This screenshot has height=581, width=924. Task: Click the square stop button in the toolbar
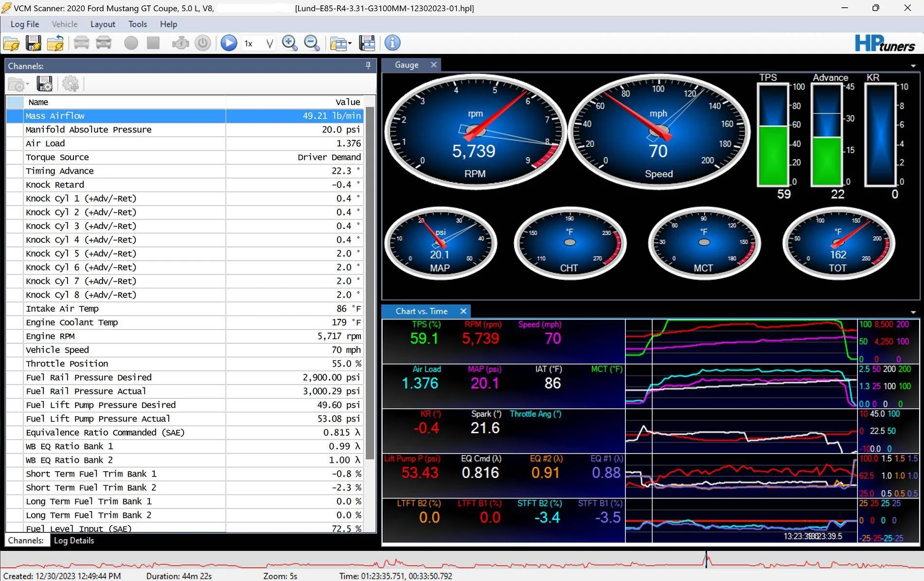(x=153, y=43)
